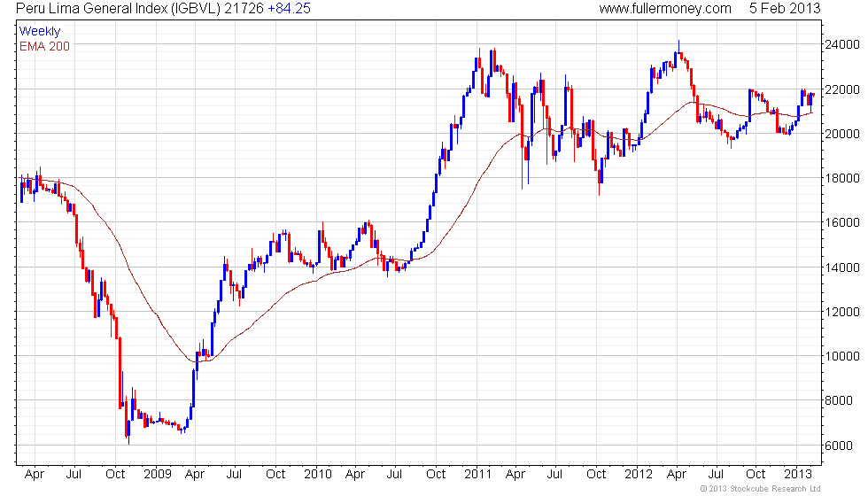868x496 pixels.
Task: Click the 2009 x-axis label
Action: 158,475
